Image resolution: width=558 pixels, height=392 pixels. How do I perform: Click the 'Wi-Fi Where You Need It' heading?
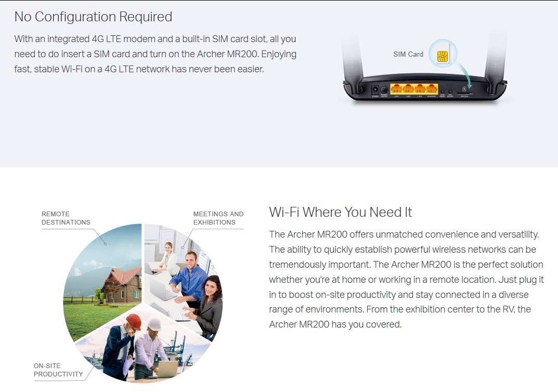coord(340,212)
